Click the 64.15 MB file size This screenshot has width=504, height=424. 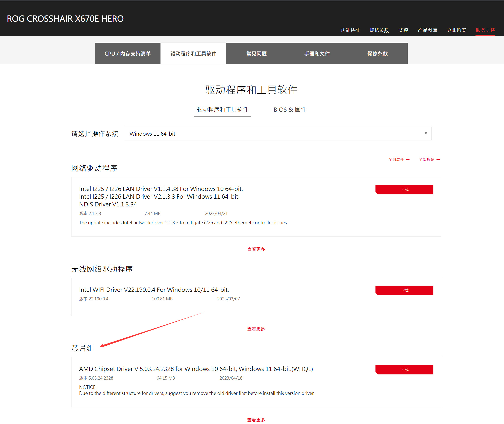166,378
